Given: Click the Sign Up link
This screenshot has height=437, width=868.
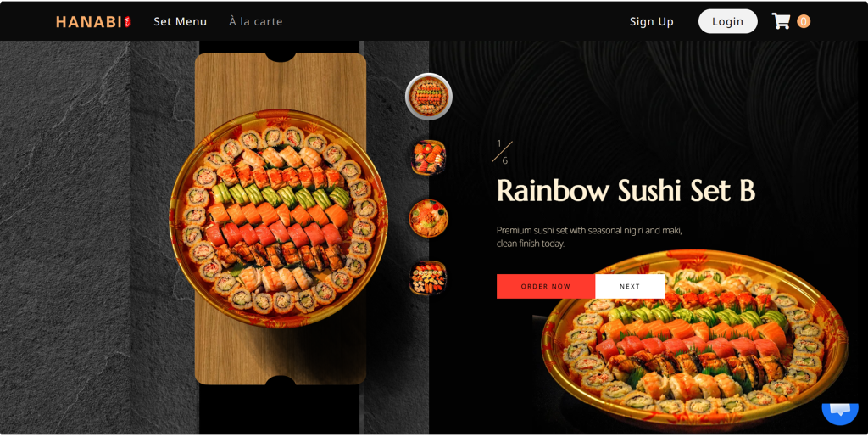Looking at the screenshot, I should coord(651,21).
